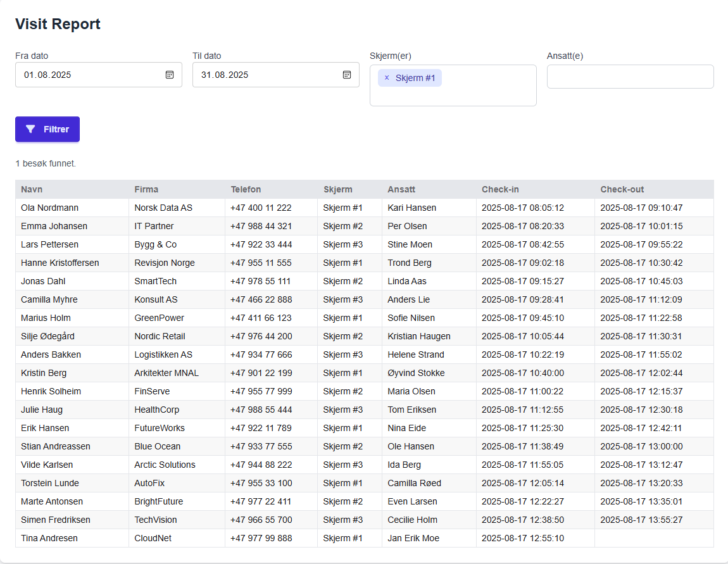Screen dimensions: 728x564
Task: Click the empty check-out cell for Tina Andresen
Action: (x=653, y=538)
